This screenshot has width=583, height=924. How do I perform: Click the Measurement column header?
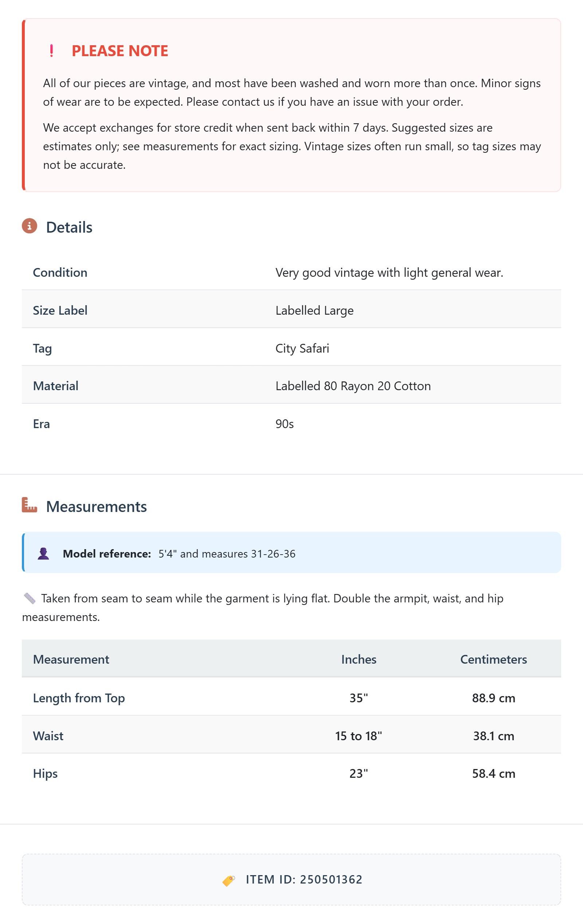[71, 659]
